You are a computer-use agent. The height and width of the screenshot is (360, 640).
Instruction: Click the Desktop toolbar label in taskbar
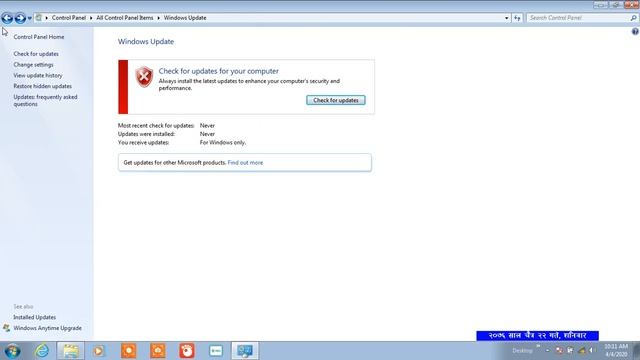pos(522,351)
